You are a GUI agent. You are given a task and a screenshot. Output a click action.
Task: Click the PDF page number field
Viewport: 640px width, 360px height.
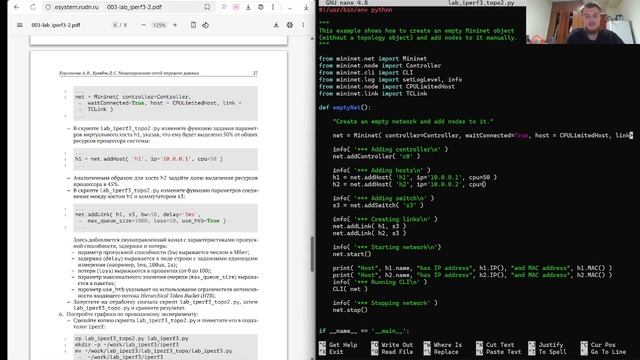[116, 25]
